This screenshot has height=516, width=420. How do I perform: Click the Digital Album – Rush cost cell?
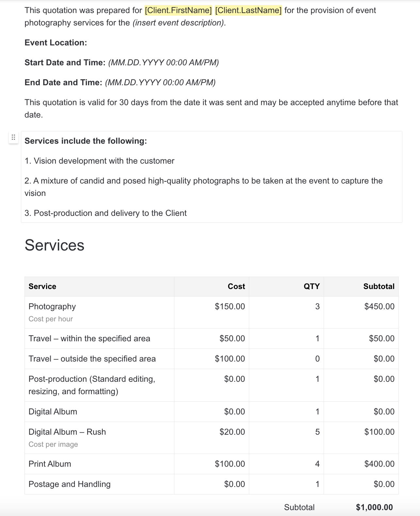(232, 432)
